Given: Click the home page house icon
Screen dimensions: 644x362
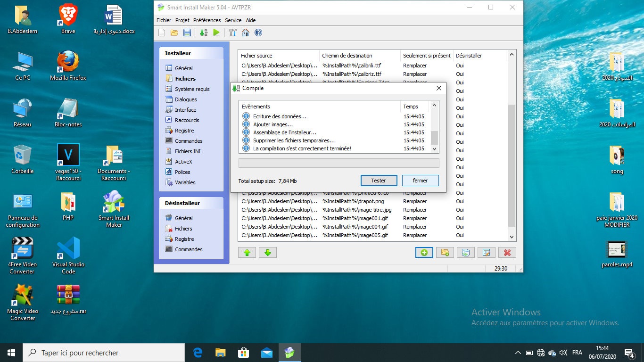Looking at the screenshot, I should coord(245,33).
